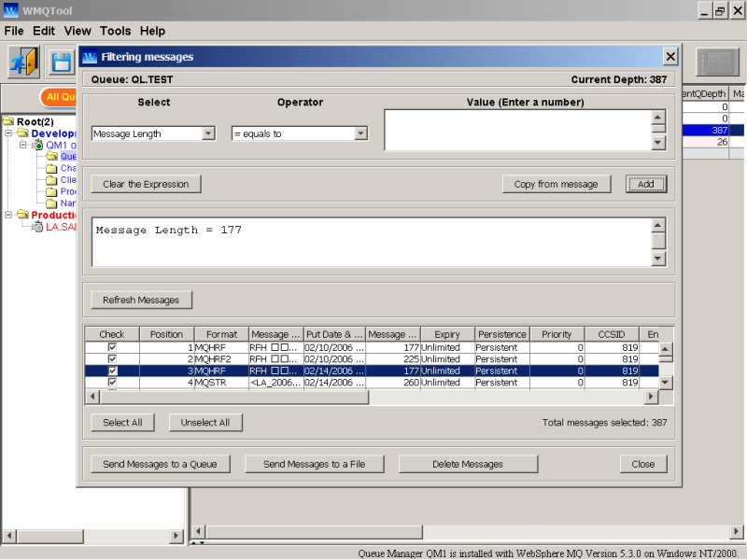
Task: Uncheck the checkbox in the highlighted position 3 row
Action: (112, 371)
